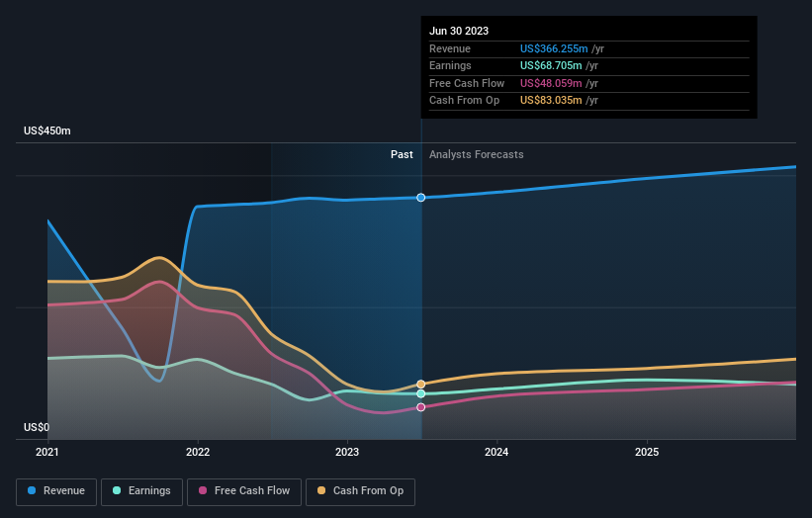Image resolution: width=812 pixels, height=518 pixels.
Task: Click the 2025 x-axis label
Action: tap(647, 453)
